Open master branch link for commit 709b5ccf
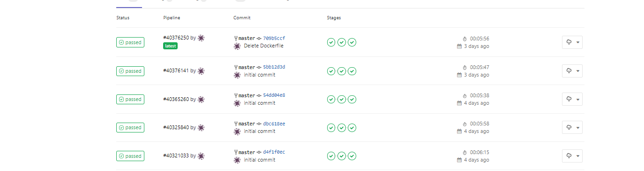 point(247,39)
